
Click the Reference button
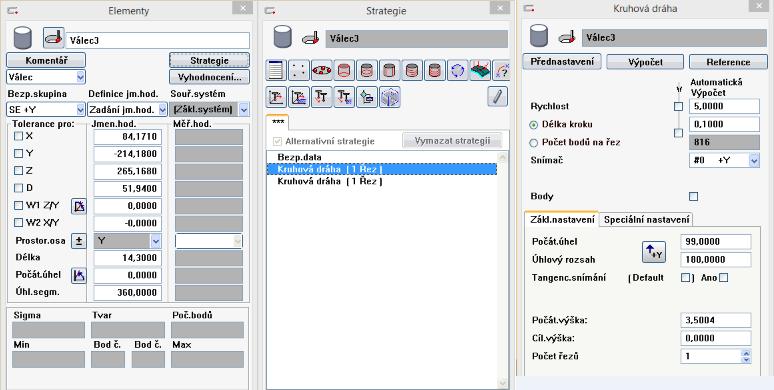pos(728,62)
